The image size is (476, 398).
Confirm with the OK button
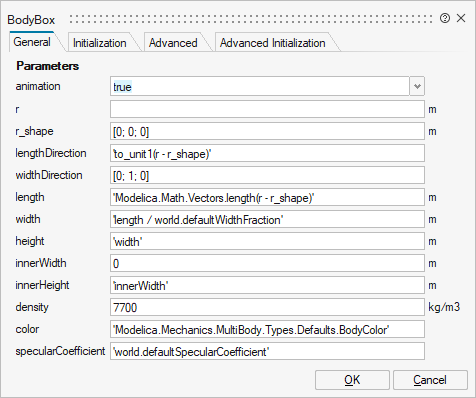point(352,380)
